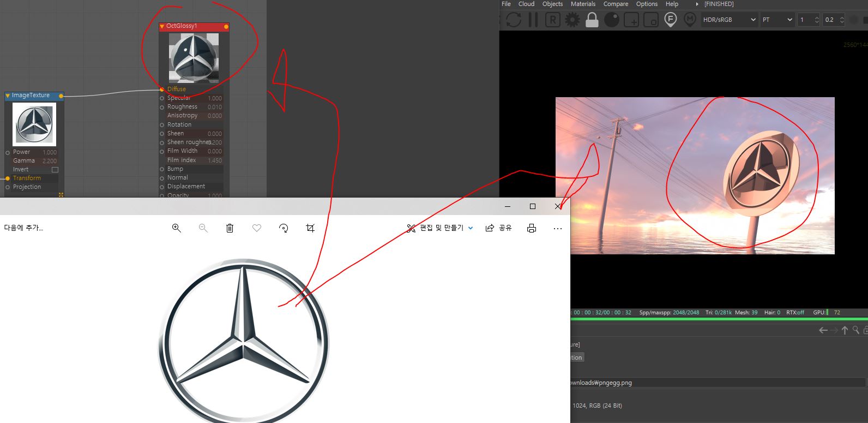Screen dimensions: 868x423
Task: Open the File menu in Live Viewer
Action: (x=506, y=4)
